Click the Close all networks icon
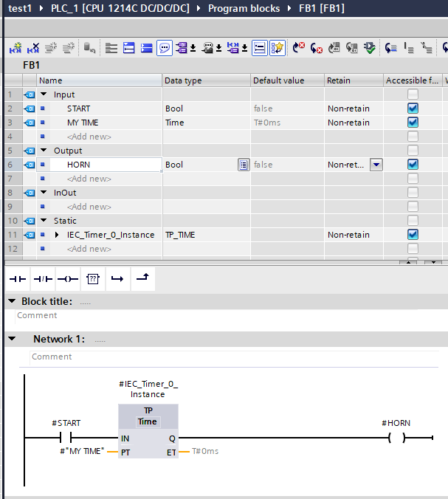 (146, 48)
